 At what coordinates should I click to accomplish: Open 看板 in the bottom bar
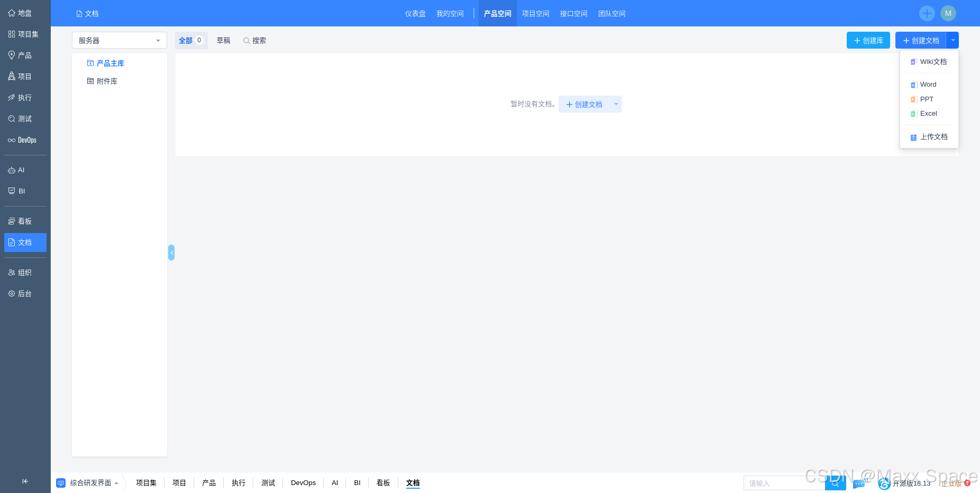tap(383, 483)
